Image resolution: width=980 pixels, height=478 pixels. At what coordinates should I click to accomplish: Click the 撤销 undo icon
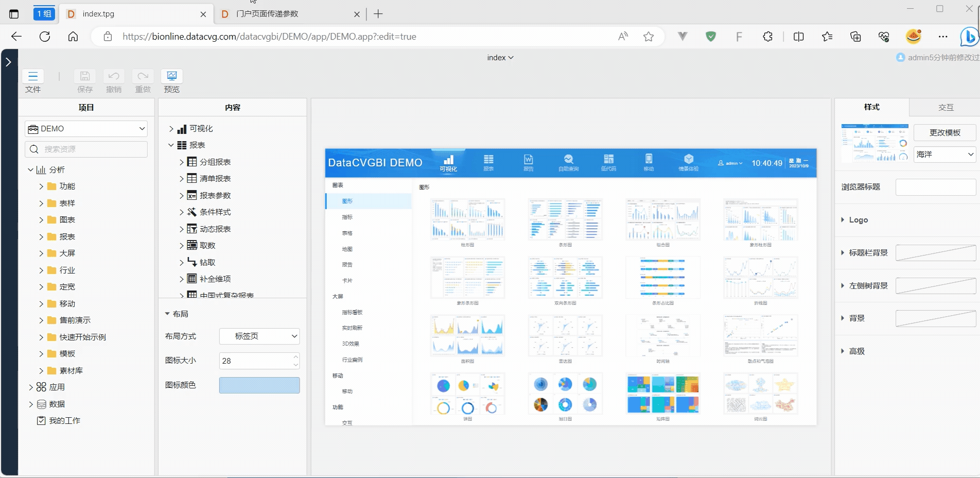click(x=114, y=77)
